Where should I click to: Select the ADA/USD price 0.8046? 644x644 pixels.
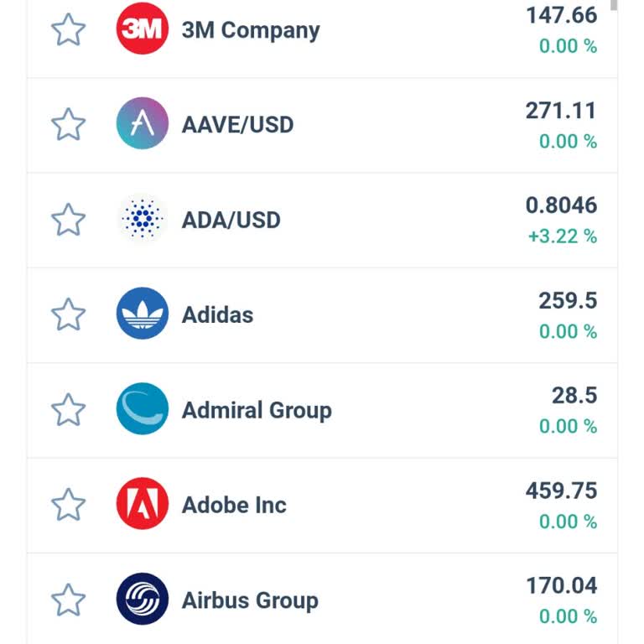pyautogui.click(x=561, y=205)
